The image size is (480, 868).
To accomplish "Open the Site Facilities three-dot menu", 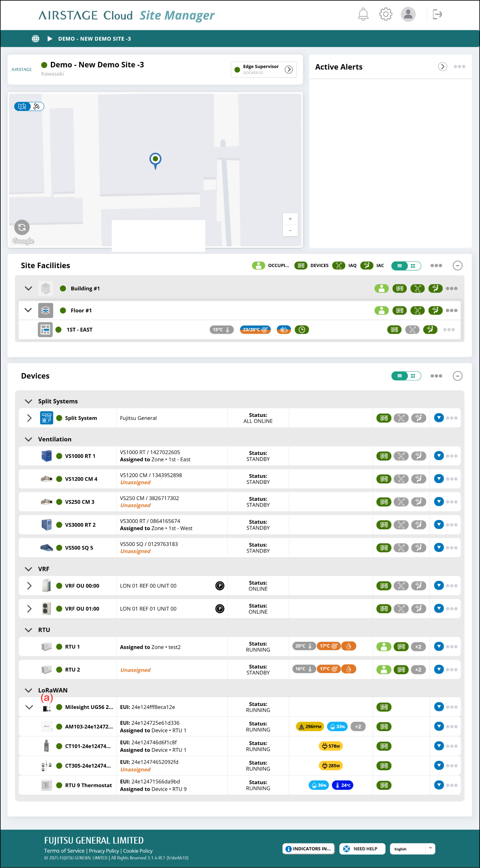I will [436, 265].
